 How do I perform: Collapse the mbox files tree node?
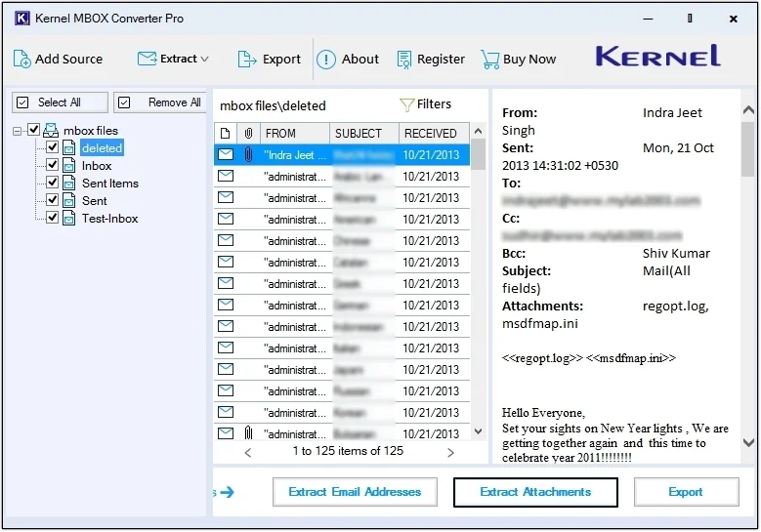17,131
